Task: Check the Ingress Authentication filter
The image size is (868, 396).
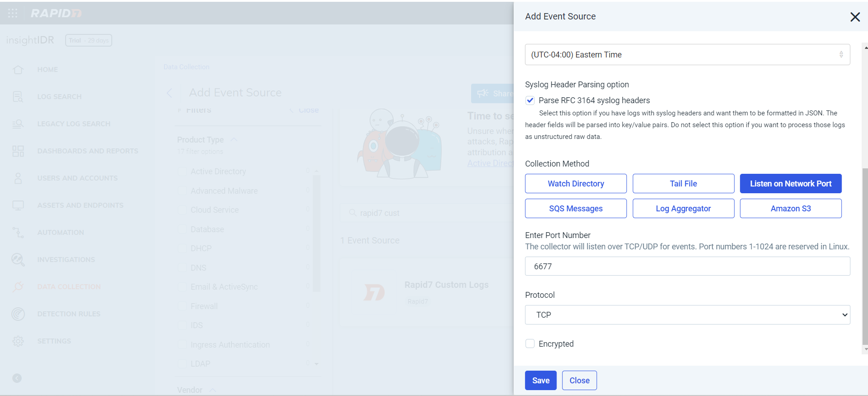Action: click(182, 345)
